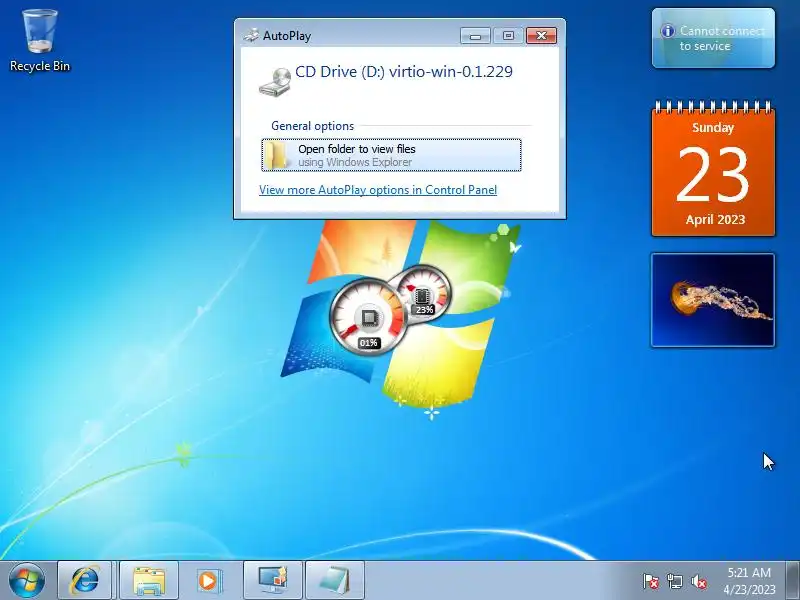Click the CD drive icon in AutoPlay
The height and width of the screenshot is (600, 800).
click(x=274, y=82)
